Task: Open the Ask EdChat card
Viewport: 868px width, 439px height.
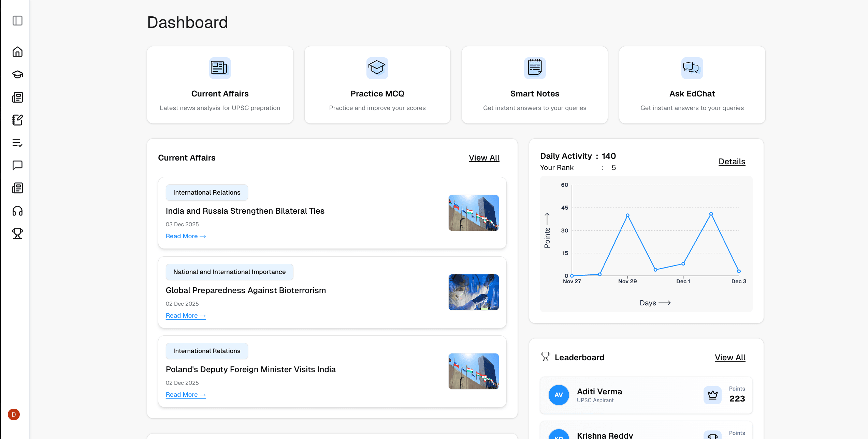Action: pyautogui.click(x=692, y=85)
